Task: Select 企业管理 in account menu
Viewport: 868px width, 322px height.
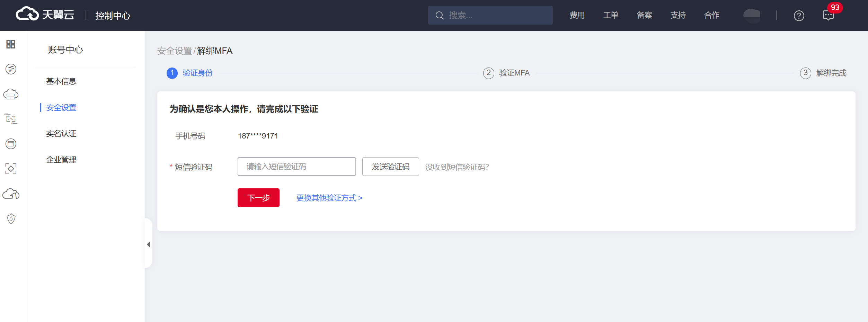Action: [61, 160]
